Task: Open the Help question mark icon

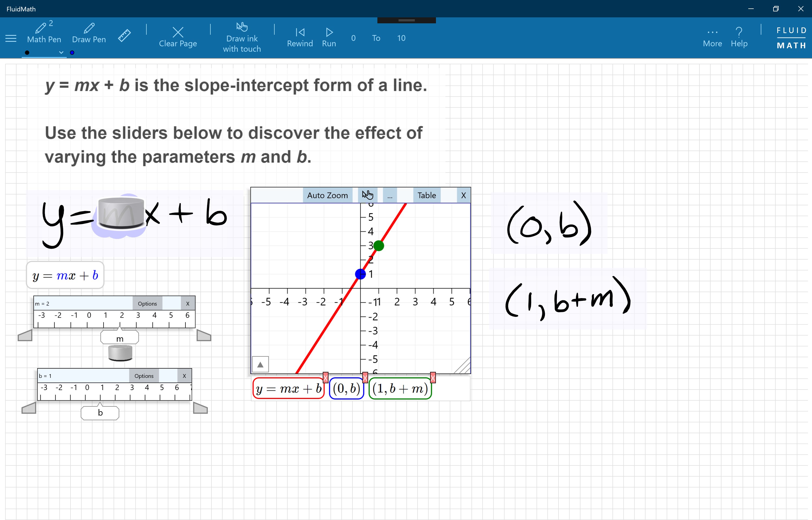Action: [739, 33]
